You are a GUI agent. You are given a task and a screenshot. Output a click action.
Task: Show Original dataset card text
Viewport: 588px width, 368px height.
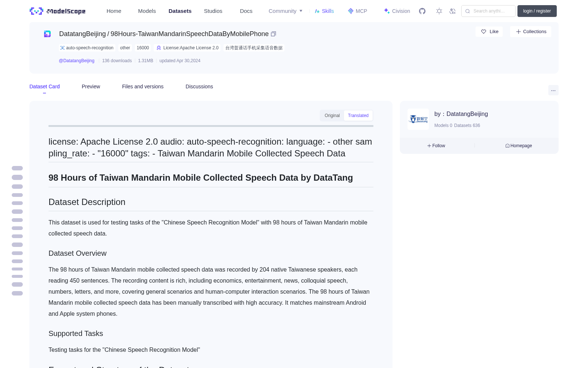coord(332,116)
